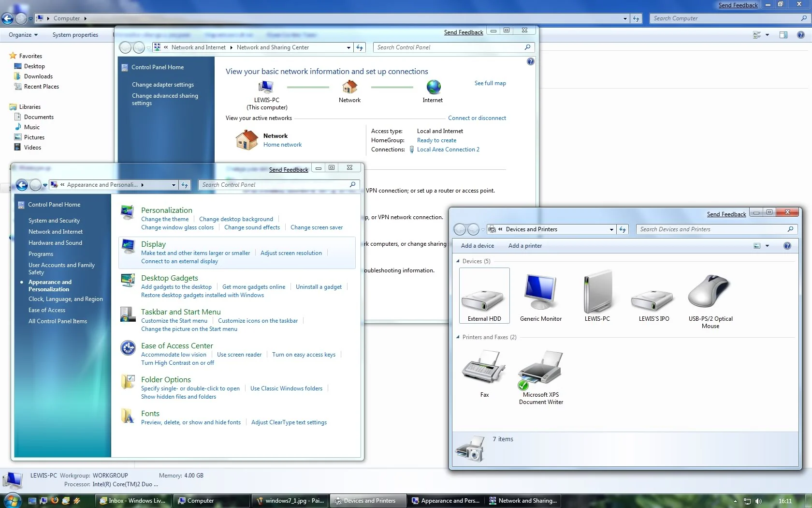Open help in the Computer window toolbar
Image resolution: width=812 pixels, height=508 pixels.
800,35
